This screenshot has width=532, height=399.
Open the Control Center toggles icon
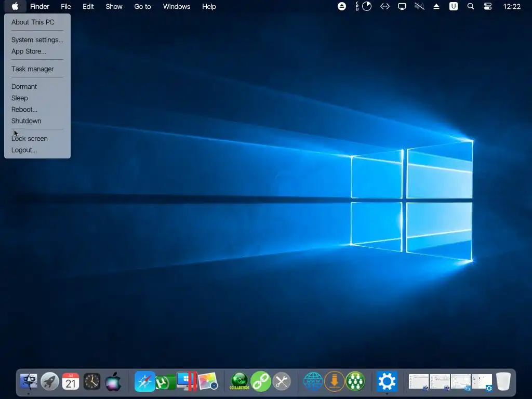point(487,6)
